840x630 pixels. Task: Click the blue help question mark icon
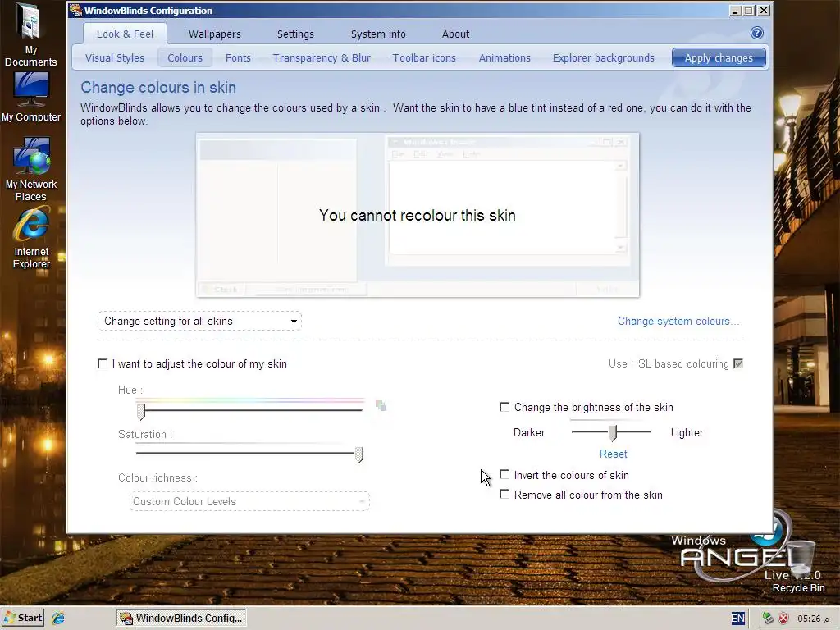pyautogui.click(x=756, y=33)
